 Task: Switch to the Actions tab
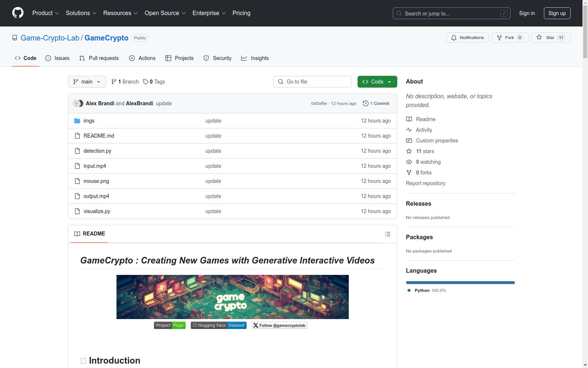[x=142, y=58]
